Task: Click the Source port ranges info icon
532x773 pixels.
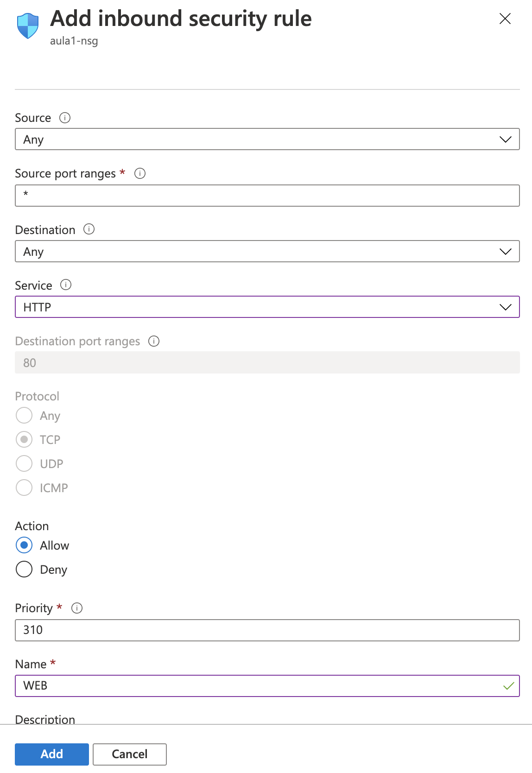Action: tap(139, 173)
